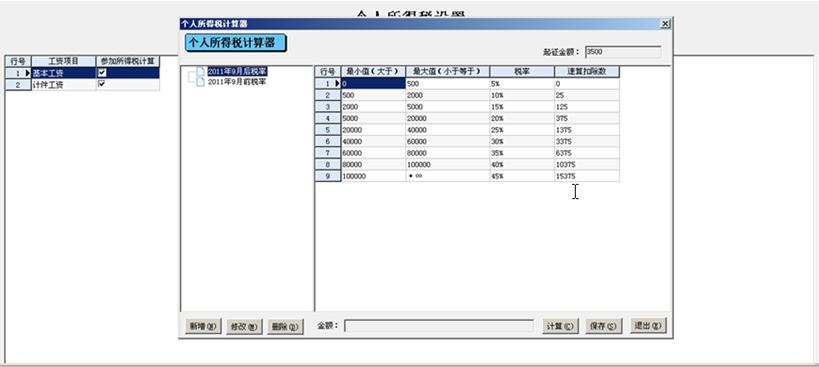Select row number 3 in tax table
819x367 pixels.
[328, 106]
